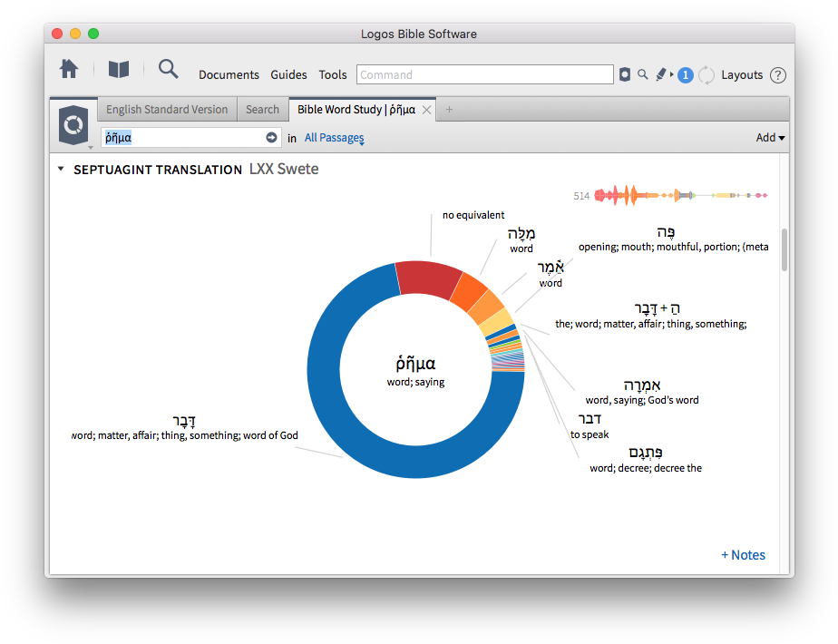The height and width of the screenshot is (644, 838).
Task: Switch to English Standard Version tab
Action: coord(167,110)
